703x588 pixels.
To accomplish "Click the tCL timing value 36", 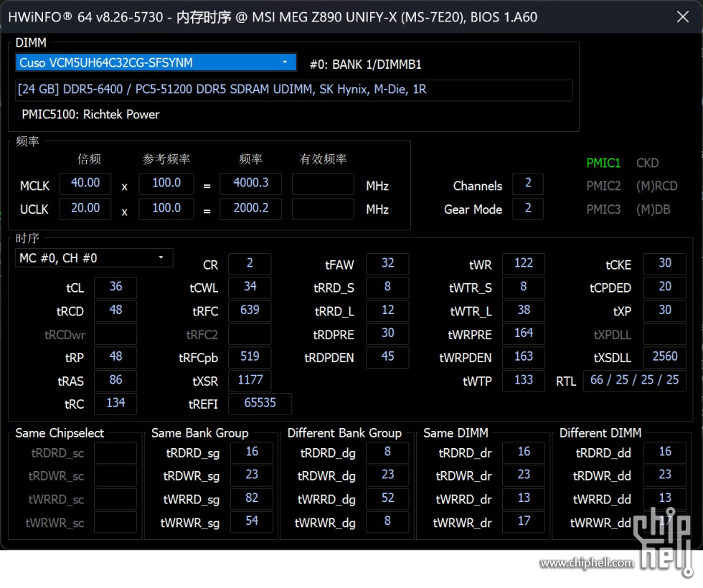I will coord(115,288).
